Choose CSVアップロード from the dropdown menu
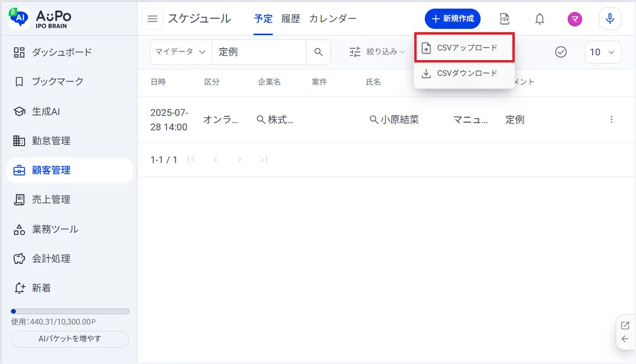The width and height of the screenshot is (636, 364). pyautogui.click(x=464, y=48)
